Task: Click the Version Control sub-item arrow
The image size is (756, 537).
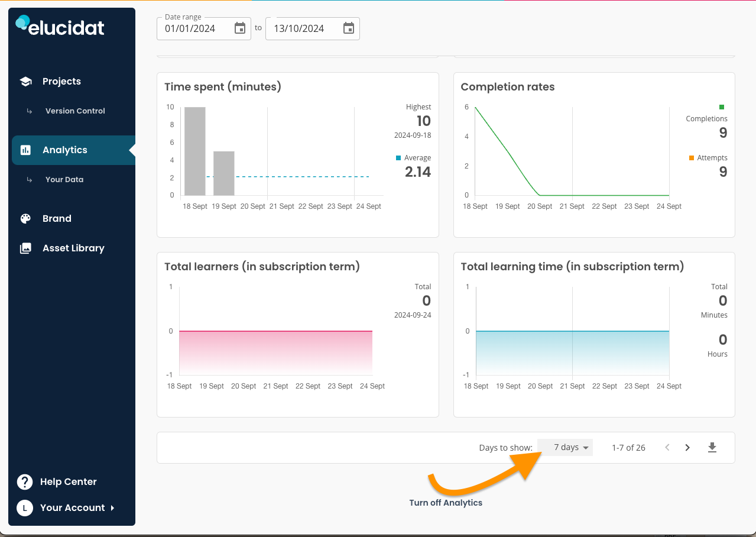Action: tap(30, 111)
